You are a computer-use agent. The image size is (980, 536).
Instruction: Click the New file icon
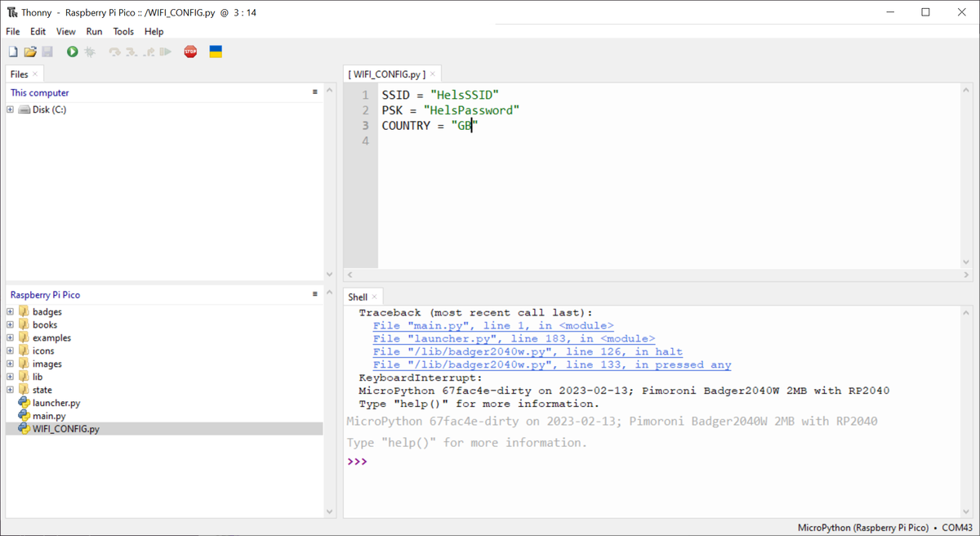[12, 51]
